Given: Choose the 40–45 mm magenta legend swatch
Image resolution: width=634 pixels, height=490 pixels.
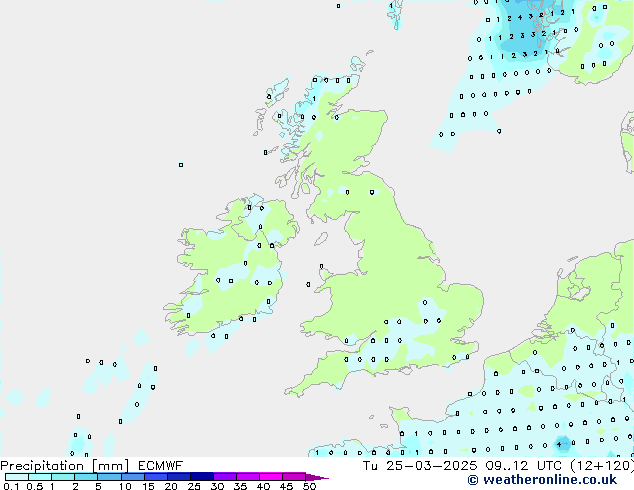Looking at the screenshot, I should 271,477.
